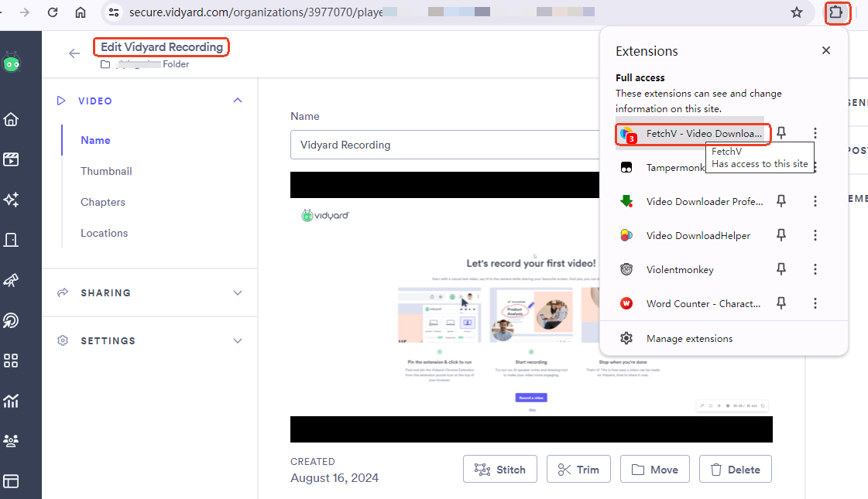Click Manage extensions
Screen dimensions: 868x499
pos(689,338)
